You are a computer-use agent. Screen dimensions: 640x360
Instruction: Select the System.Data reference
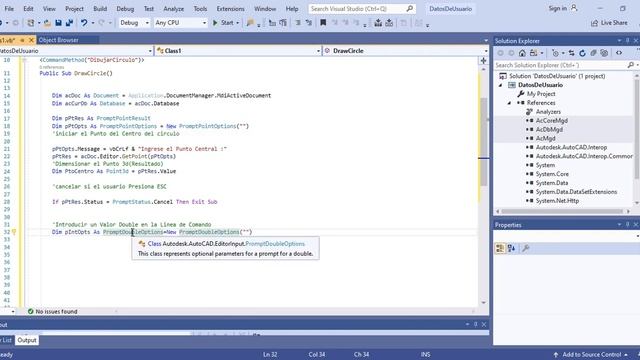pos(552,183)
